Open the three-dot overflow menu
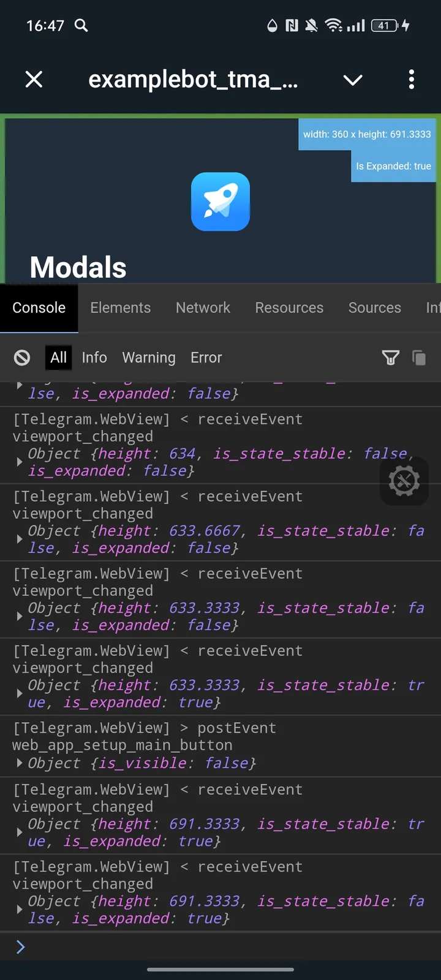The image size is (441, 980). [x=411, y=80]
